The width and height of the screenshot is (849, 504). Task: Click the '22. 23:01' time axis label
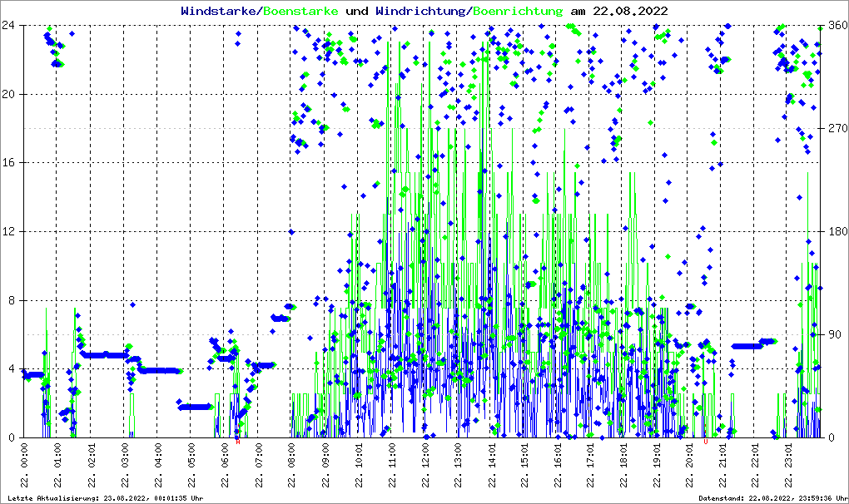(787, 465)
